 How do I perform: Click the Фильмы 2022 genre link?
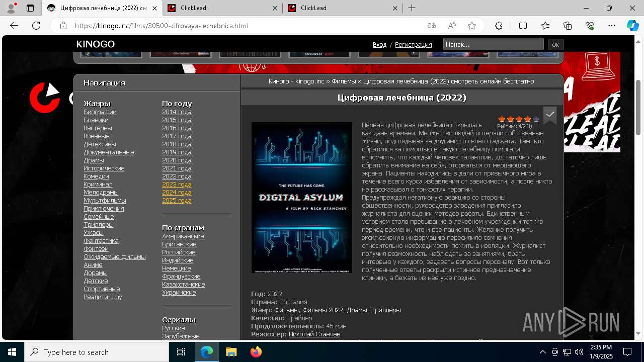pyautogui.click(x=323, y=310)
